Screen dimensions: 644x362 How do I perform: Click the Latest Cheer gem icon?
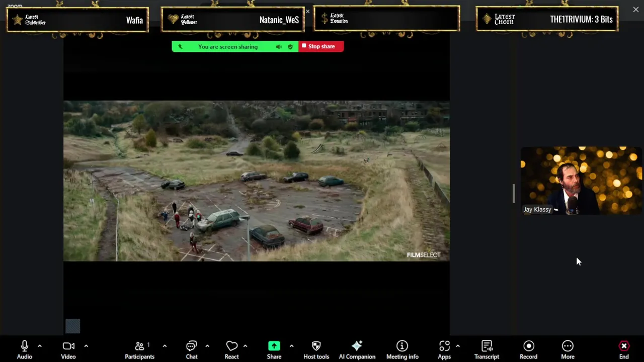point(487,19)
